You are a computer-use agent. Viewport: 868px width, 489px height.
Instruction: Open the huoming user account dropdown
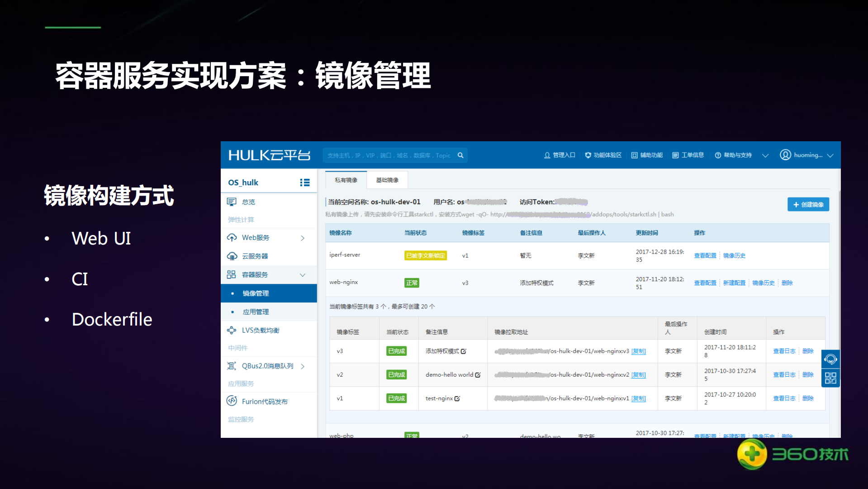click(x=808, y=155)
